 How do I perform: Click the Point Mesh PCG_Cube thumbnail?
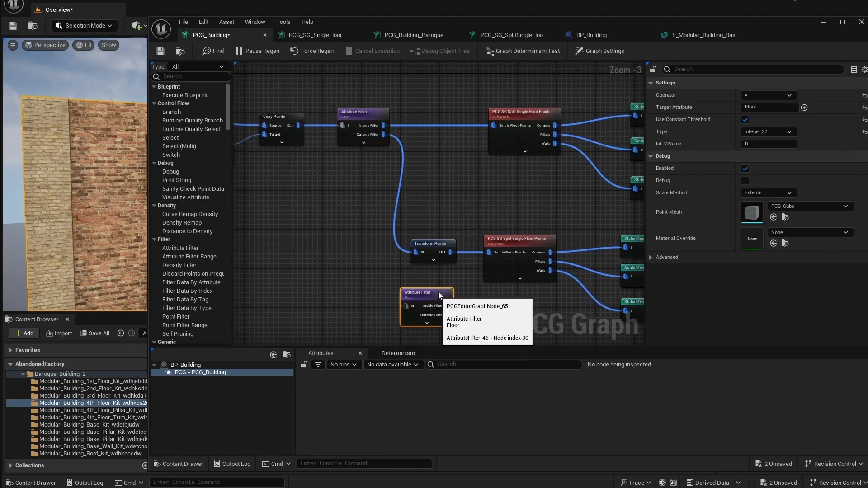pyautogui.click(x=752, y=212)
